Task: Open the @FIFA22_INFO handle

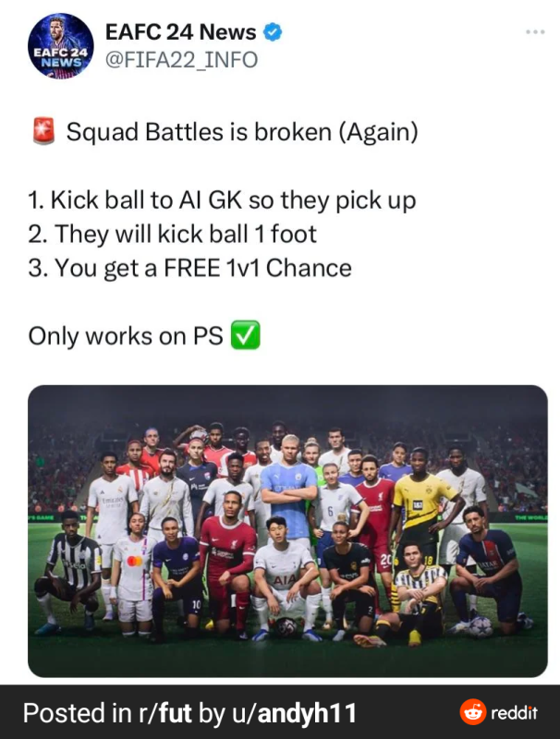Action: point(181,60)
